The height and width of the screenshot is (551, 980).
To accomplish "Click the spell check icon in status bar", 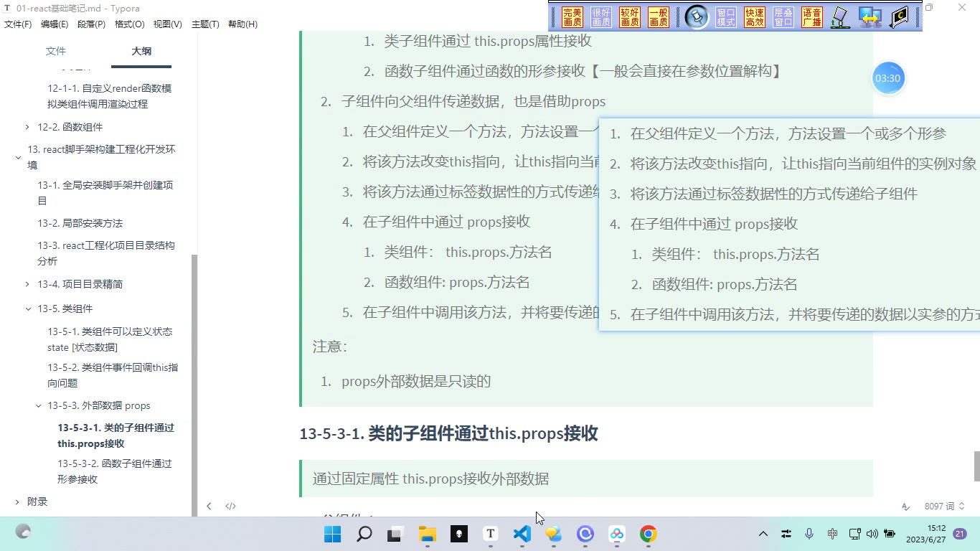I will point(905,506).
